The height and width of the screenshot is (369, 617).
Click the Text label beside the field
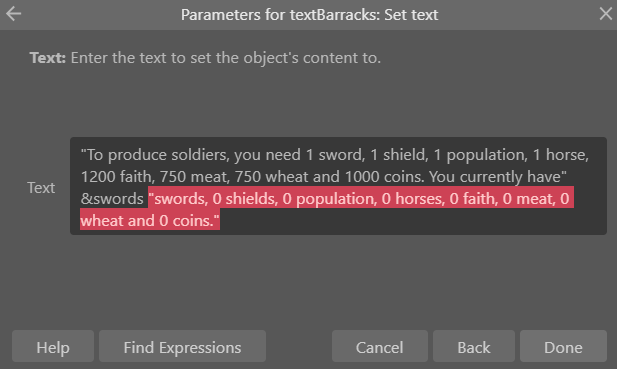click(41, 188)
